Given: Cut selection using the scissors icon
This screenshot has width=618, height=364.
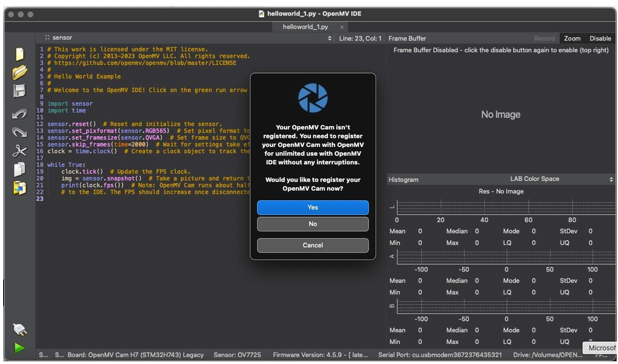Looking at the screenshot, I should (19, 151).
